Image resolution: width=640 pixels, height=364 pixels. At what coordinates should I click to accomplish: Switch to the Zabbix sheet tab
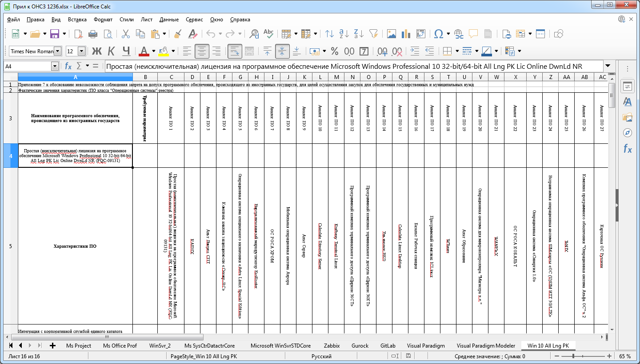pos(332,345)
